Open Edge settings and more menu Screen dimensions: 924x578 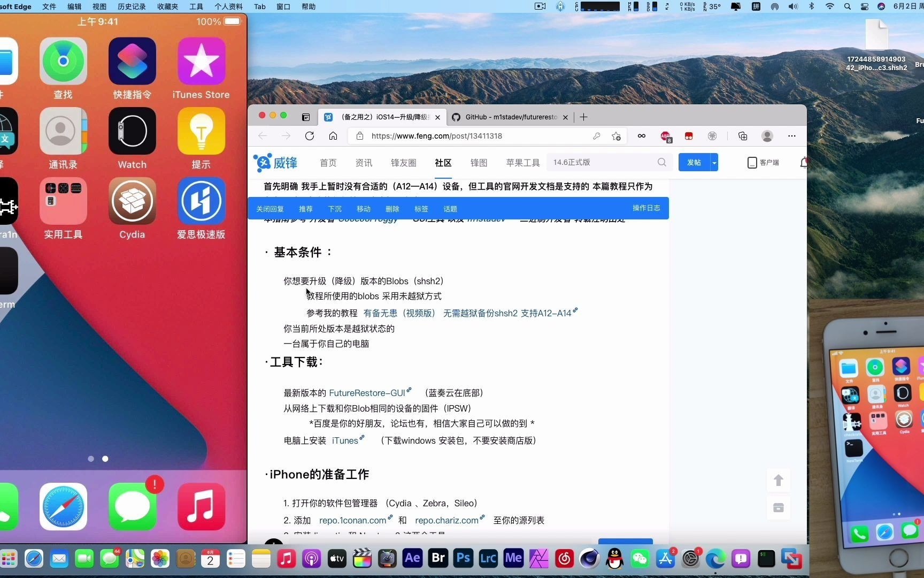click(x=792, y=136)
